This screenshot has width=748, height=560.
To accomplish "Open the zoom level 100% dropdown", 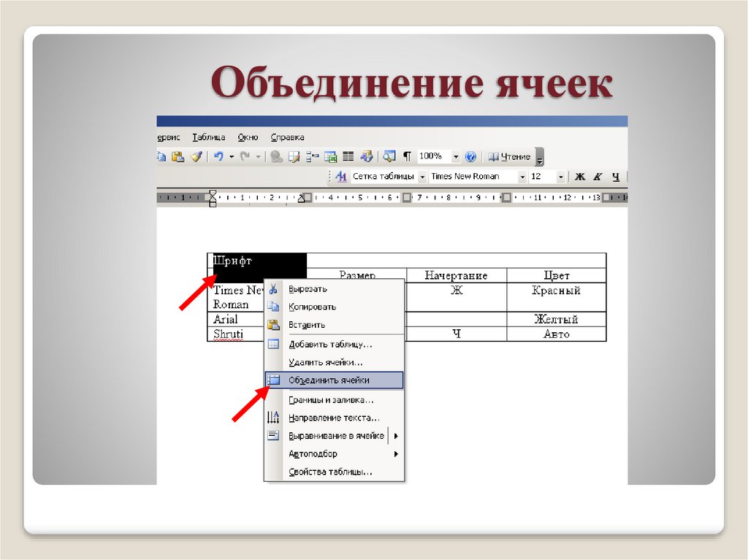I will click(x=455, y=156).
